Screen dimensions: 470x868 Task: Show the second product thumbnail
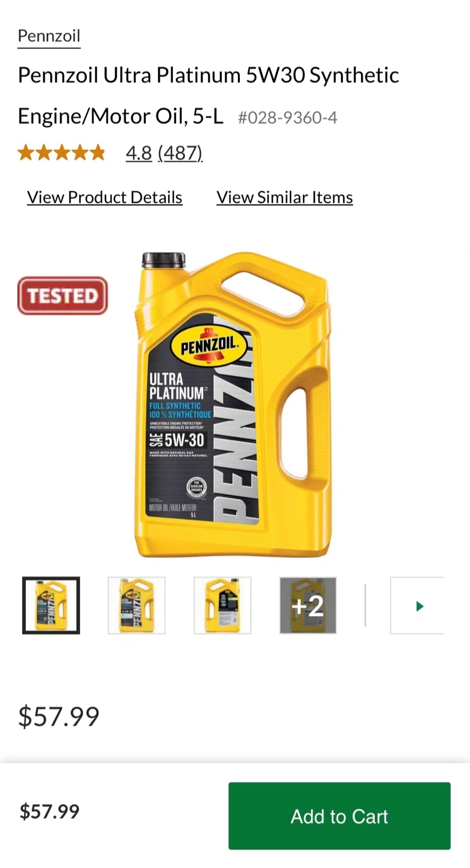pos(137,606)
